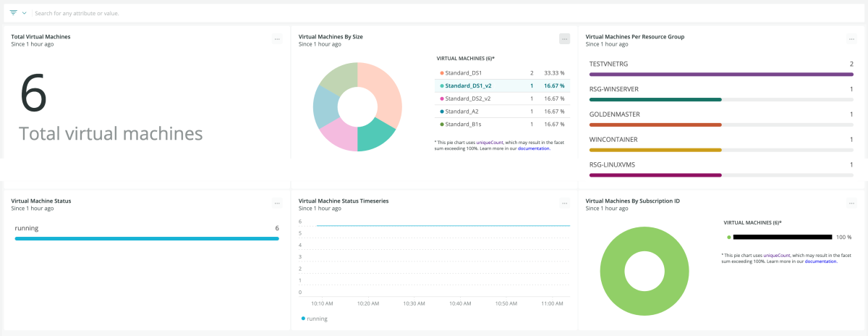Select the running status bar row
868x336 pixels.
point(146,238)
